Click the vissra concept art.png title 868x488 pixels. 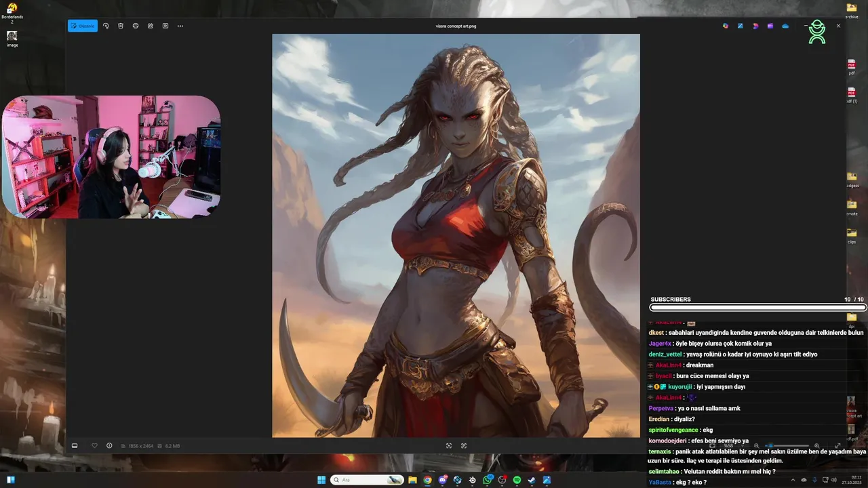pos(456,26)
